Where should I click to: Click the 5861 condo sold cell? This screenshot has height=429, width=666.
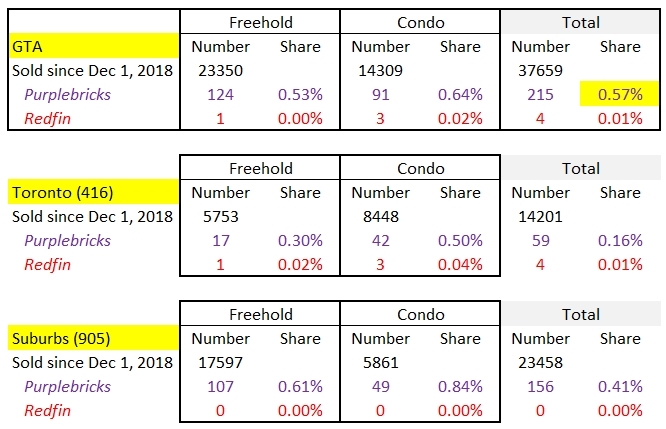click(381, 363)
